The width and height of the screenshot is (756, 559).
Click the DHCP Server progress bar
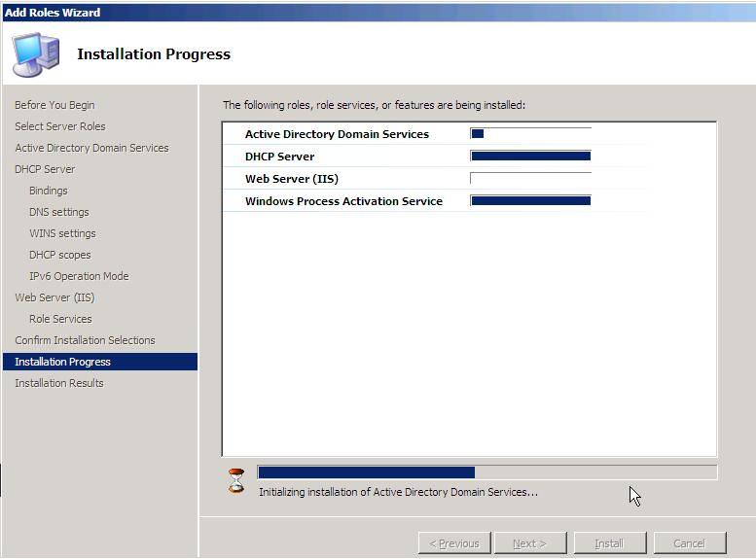coord(530,156)
